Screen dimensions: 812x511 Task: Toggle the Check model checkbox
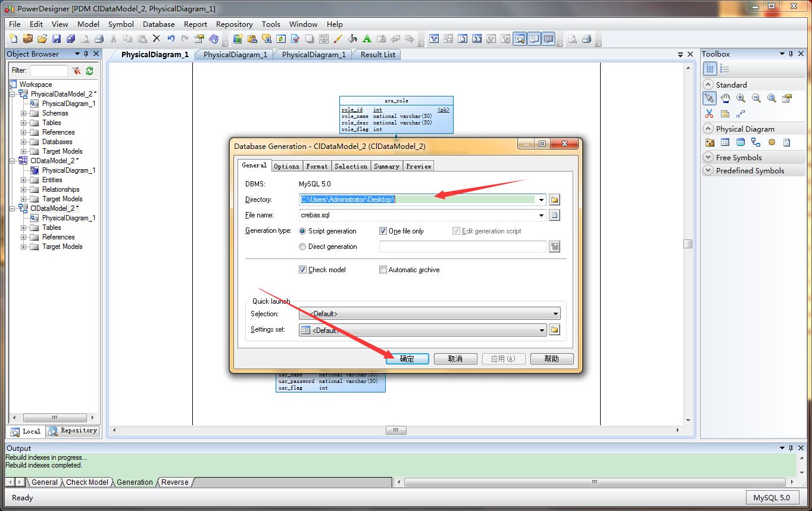click(302, 270)
